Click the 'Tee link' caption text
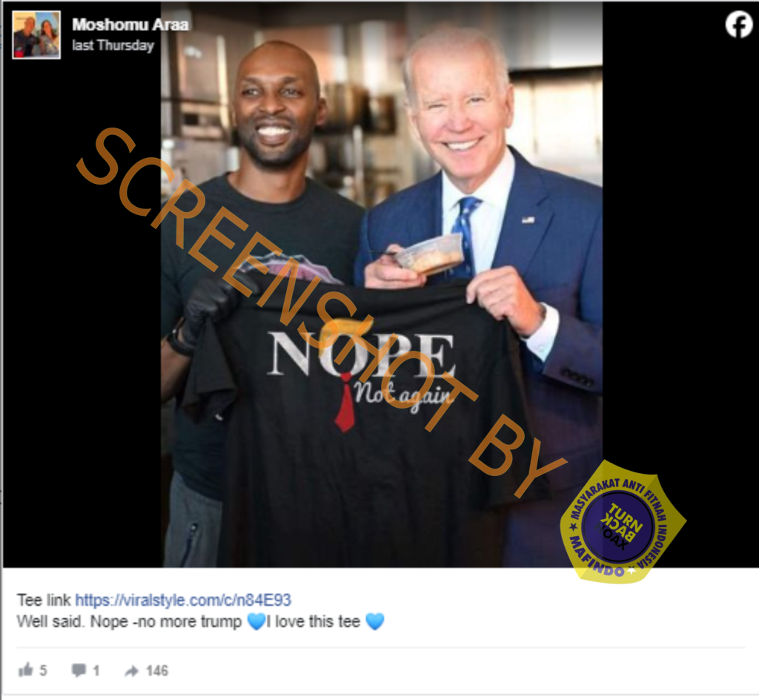 (x=44, y=601)
